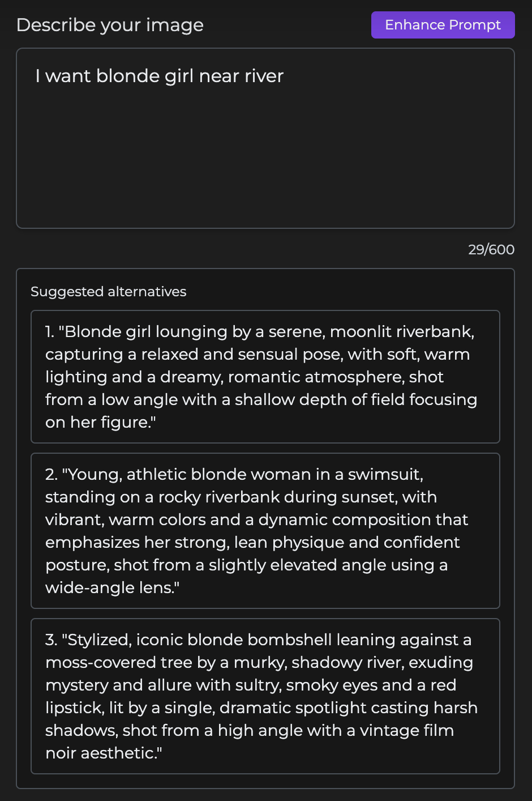Click the purple Enhance Prompt action

tap(443, 25)
